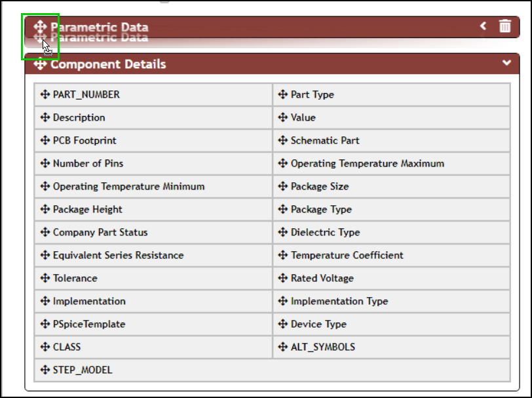Image resolution: width=532 pixels, height=398 pixels.
Task: Click the move icon on Component Details header
Action: [40, 64]
